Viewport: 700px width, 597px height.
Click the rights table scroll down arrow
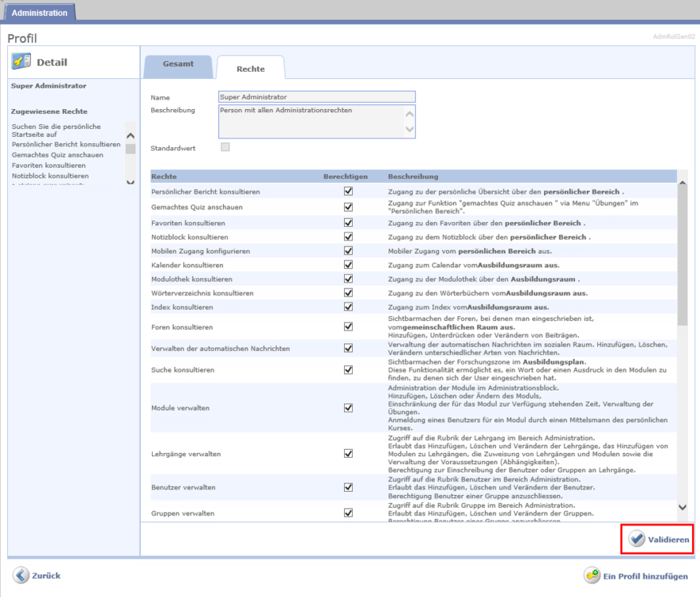[x=682, y=506]
